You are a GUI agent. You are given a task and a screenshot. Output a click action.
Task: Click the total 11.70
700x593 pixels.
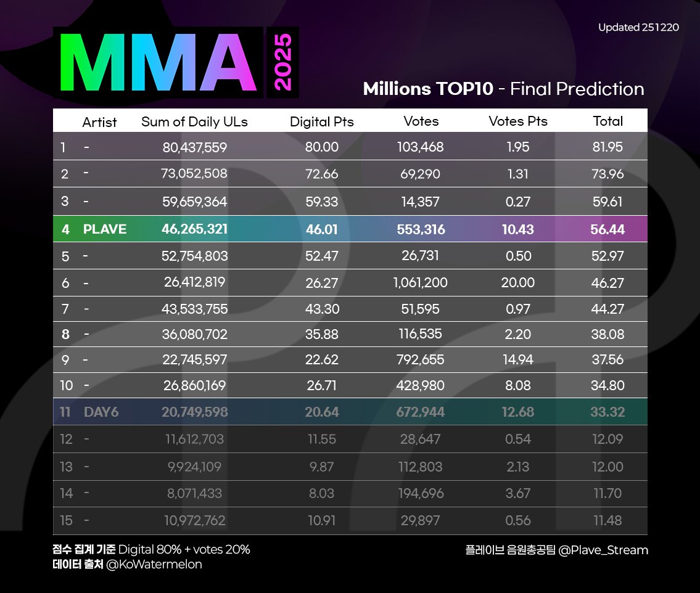[x=607, y=494]
